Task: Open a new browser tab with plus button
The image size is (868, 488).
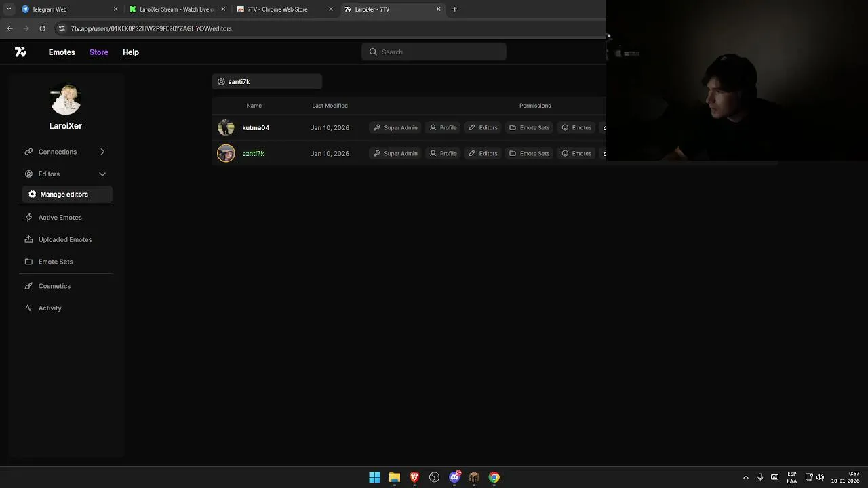Action: (454, 9)
